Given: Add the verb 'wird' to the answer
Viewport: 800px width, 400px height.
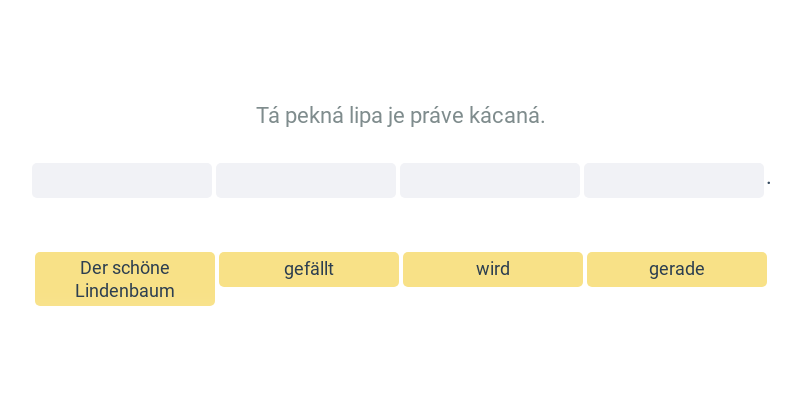Looking at the screenshot, I should tap(493, 269).
